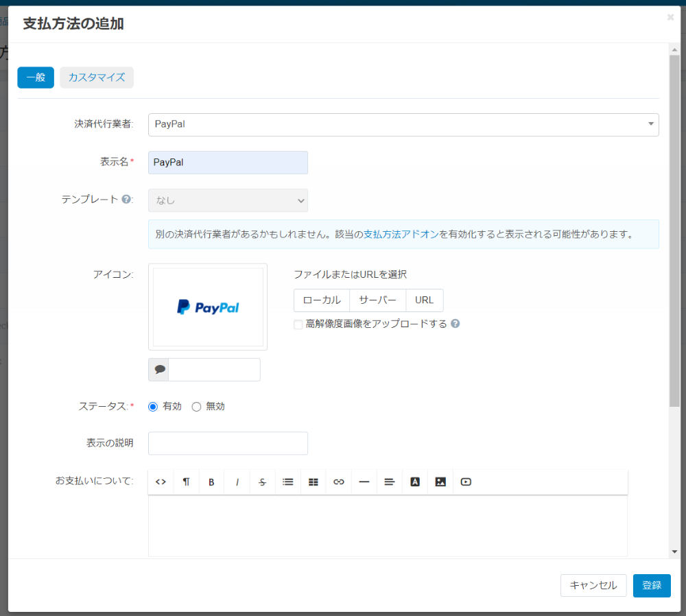
Task: Click the PayPal icon image preview
Action: [x=208, y=307]
